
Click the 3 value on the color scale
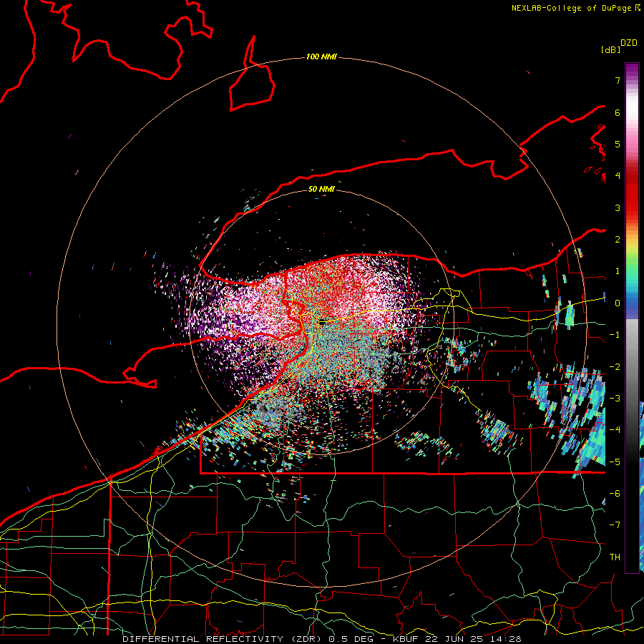coord(618,208)
